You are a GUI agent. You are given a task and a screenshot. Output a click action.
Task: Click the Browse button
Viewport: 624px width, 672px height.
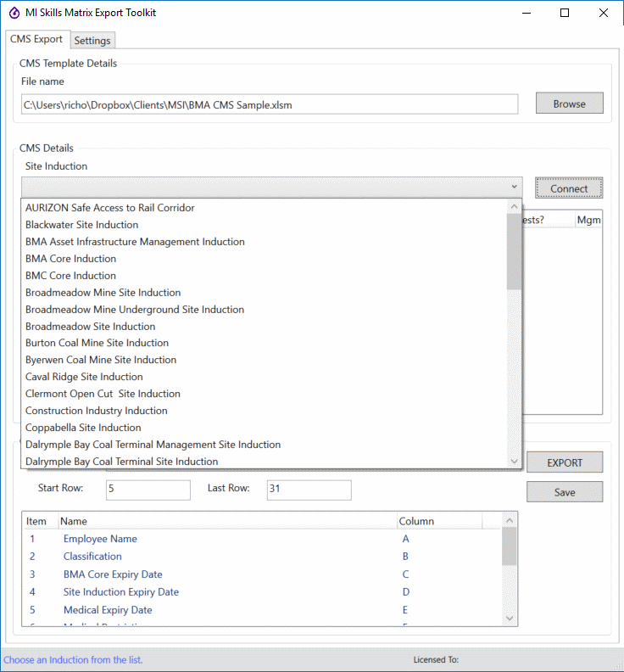(569, 104)
